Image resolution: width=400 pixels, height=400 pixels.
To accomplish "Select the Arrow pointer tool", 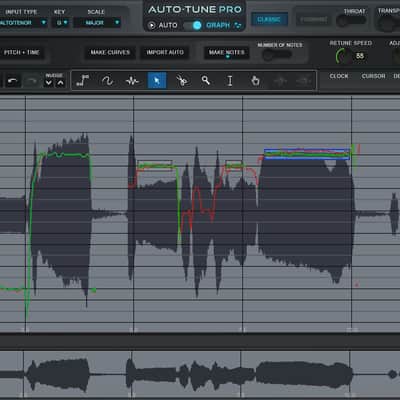I will (157, 81).
